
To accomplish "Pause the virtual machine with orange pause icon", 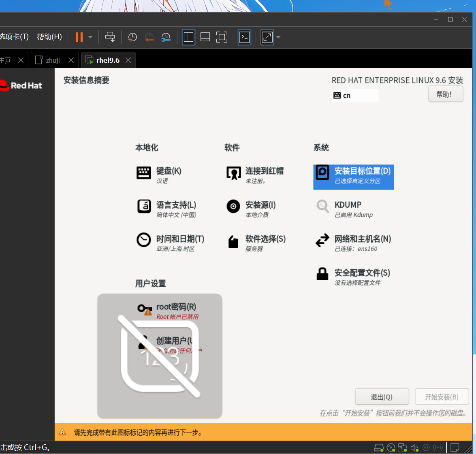I will point(79,37).
